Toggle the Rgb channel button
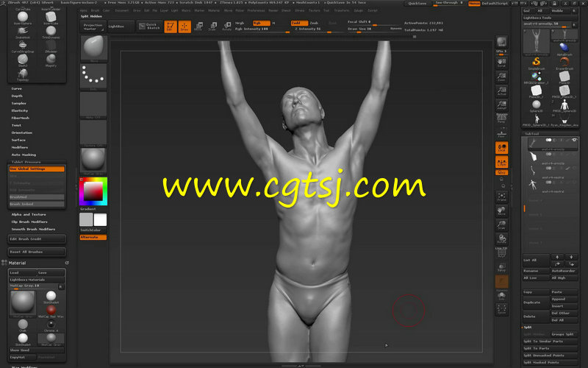The height and width of the screenshot is (368, 588). point(261,23)
